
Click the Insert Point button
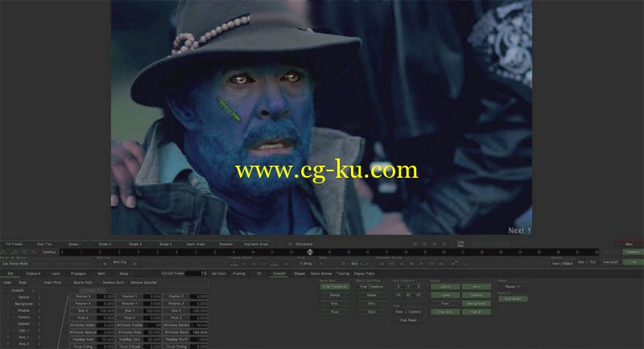pos(52,282)
